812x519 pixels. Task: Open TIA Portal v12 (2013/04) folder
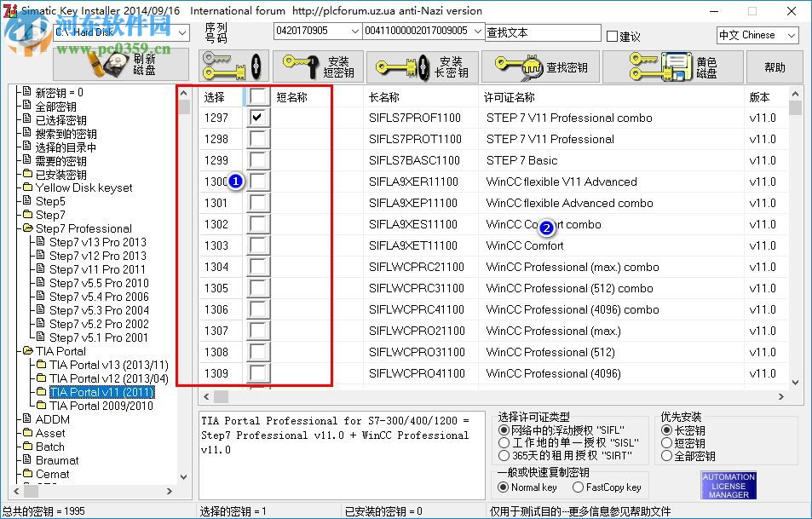109,378
